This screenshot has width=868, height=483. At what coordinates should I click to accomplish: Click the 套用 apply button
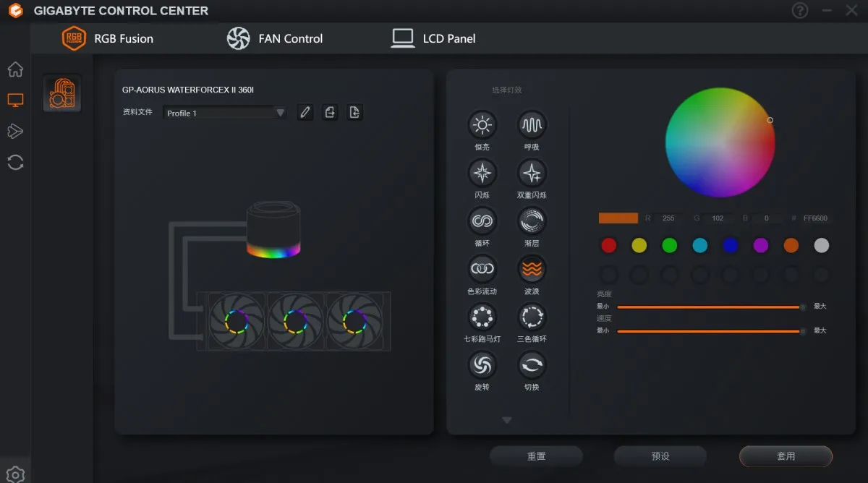[786, 456]
